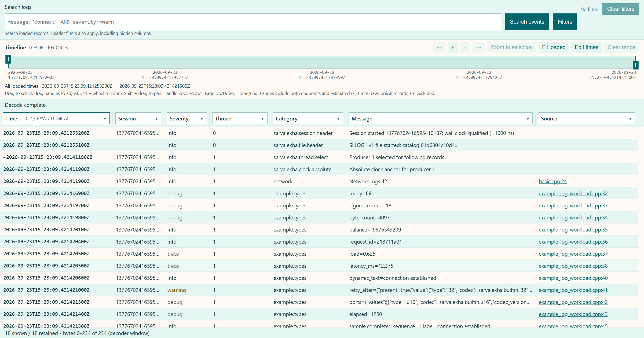Image resolution: width=644 pixels, height=338 pixels.
Task: Select 'Absolute clock anchor for producer 1' message
Action: click(392, 169)
